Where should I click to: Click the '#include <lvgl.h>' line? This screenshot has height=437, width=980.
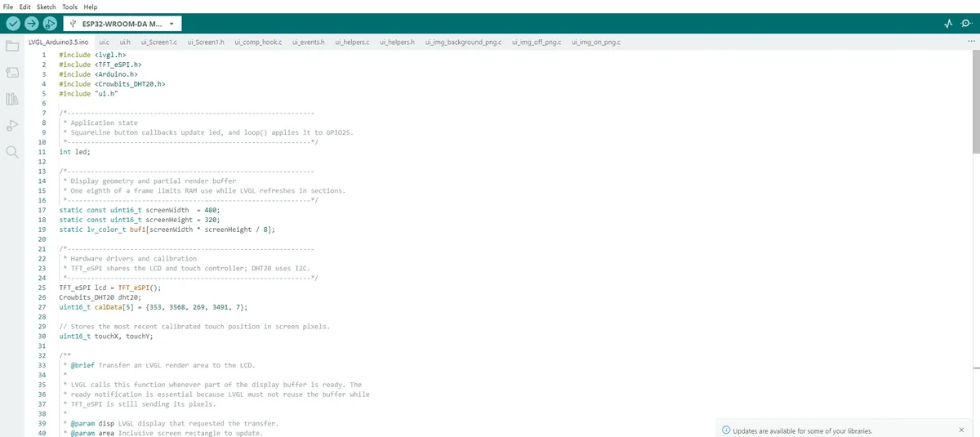pyautogui.click(x=92, y=55)
